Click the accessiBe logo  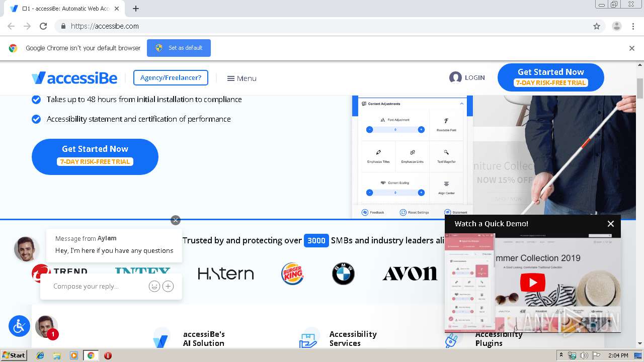tap(74, 78)
